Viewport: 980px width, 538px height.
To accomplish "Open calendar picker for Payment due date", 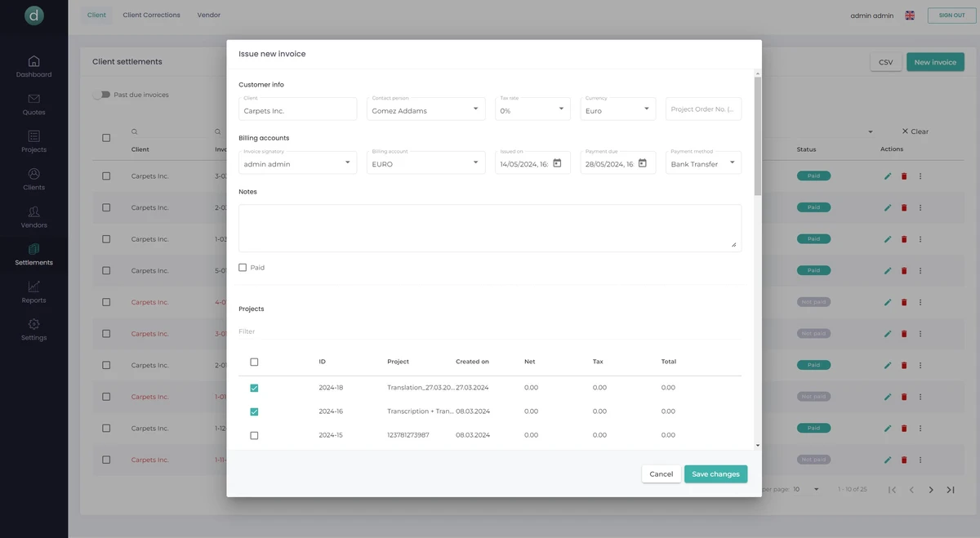I will click(642, 163).
